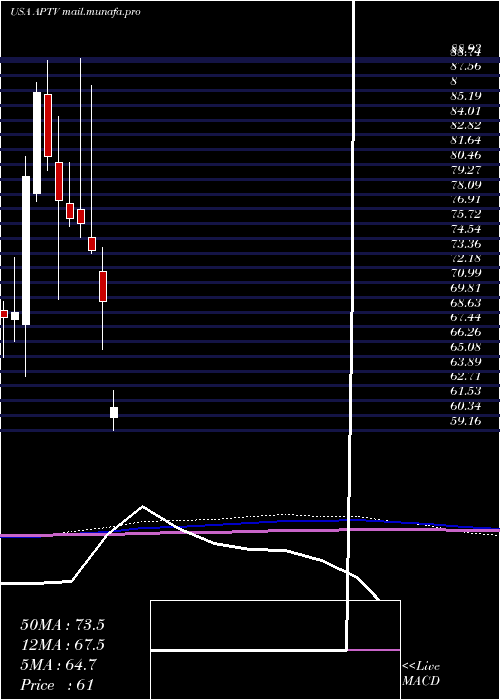Click the 59.16 price axis label

(x=466, y=421)
